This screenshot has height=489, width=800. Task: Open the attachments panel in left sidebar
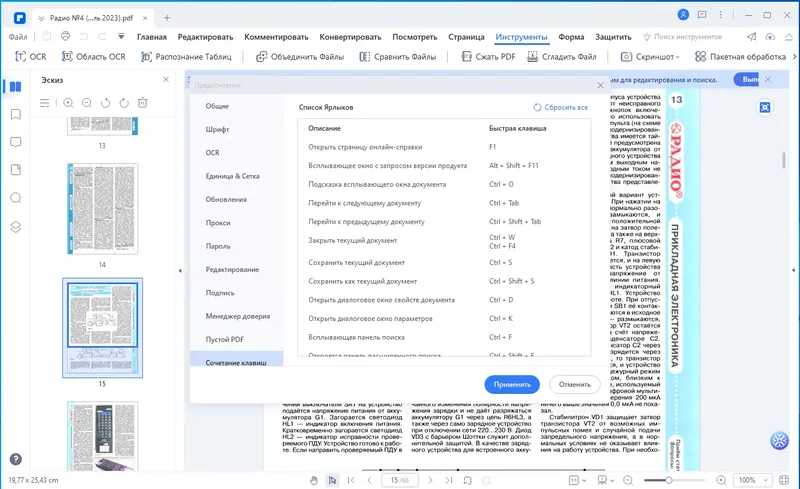tap(16, 170)
